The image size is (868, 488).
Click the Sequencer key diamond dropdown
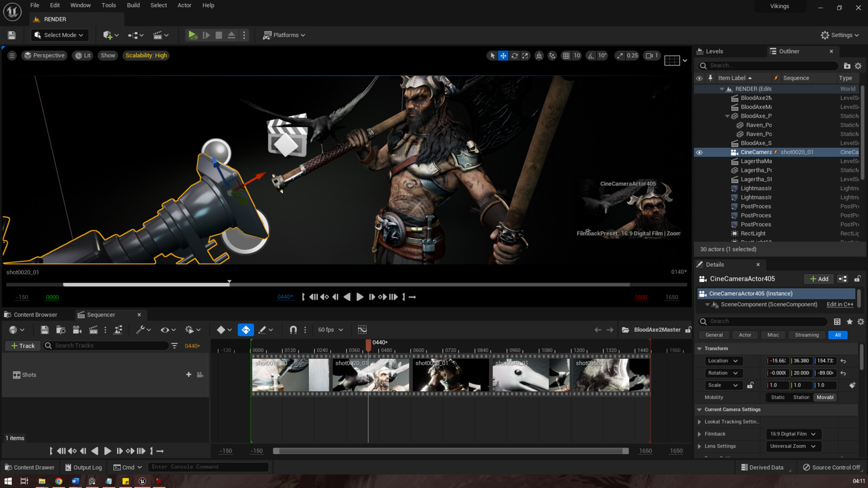point(224,330)
